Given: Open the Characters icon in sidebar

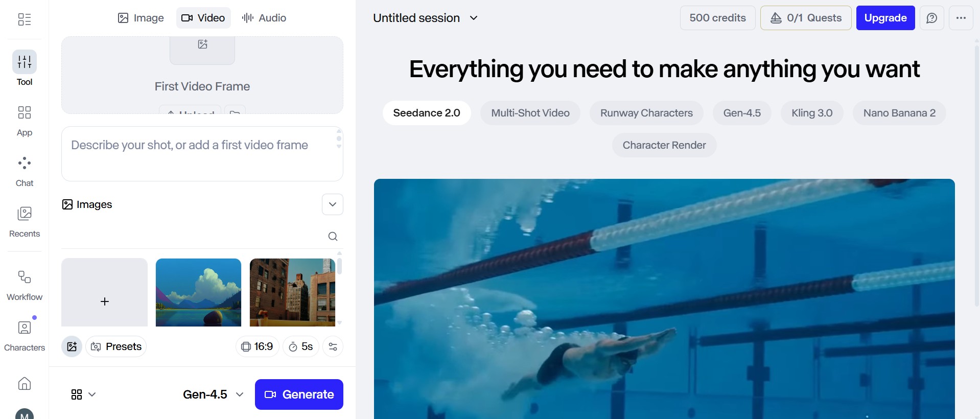Looking at the screenshot, I should tap(25, 328).
